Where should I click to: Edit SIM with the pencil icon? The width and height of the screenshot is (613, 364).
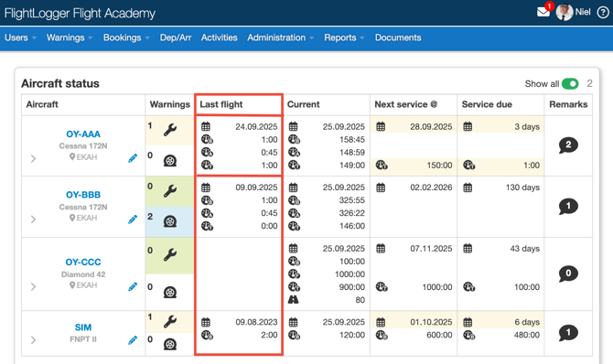click(x=133, y=340)
